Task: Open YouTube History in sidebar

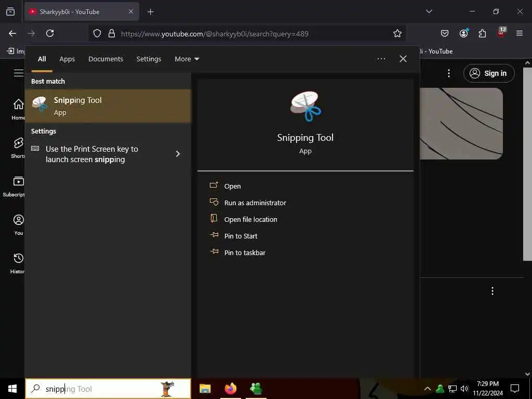Action: pos(18,263)
